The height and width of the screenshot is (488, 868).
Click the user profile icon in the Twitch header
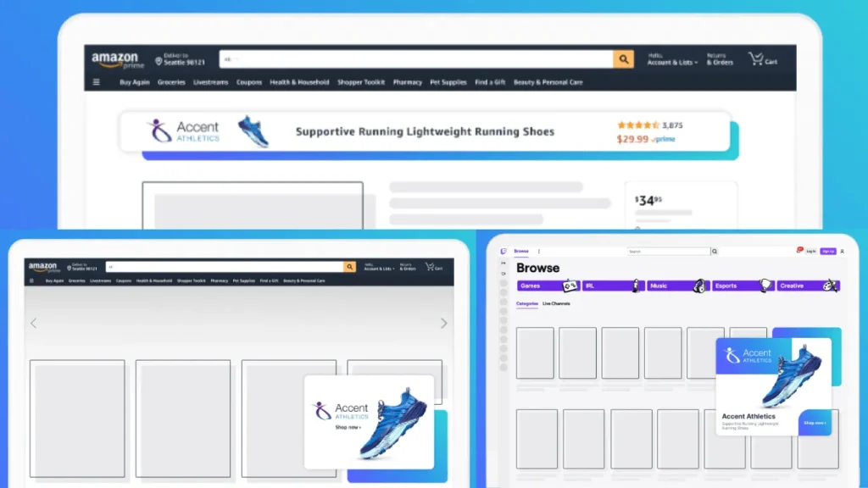[x=842, y=252]
